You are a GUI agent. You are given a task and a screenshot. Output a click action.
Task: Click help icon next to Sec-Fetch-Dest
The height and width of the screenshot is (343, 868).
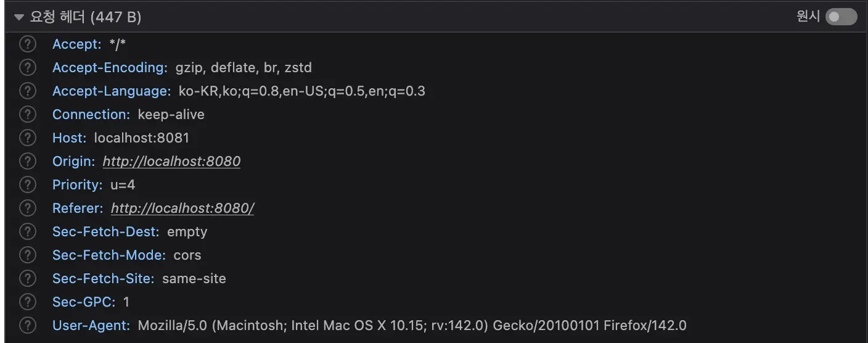tap(27, 231)
